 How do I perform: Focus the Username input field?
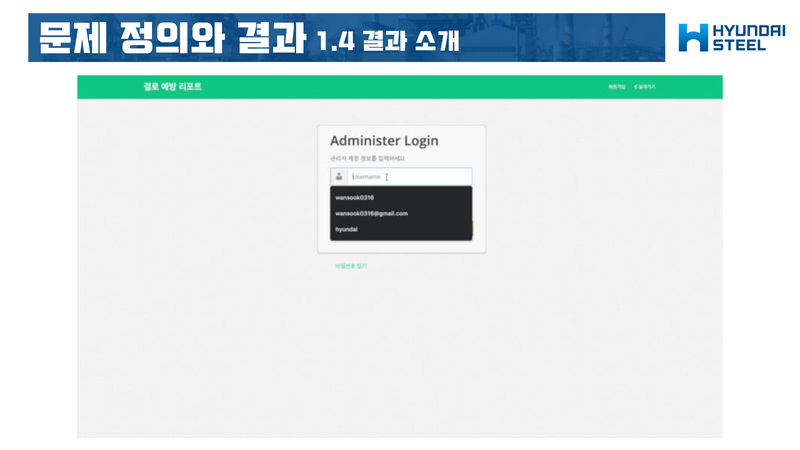(408, 177)
